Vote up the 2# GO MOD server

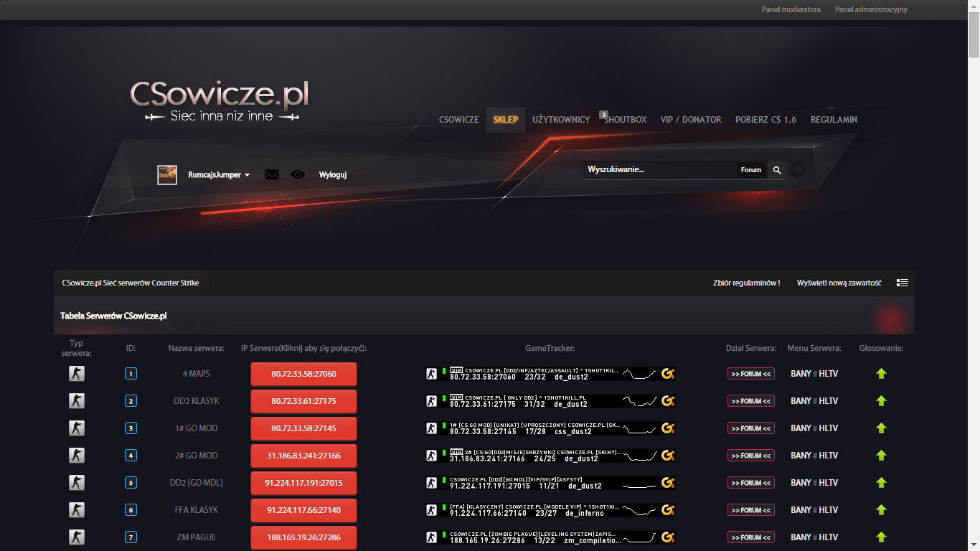882,456
